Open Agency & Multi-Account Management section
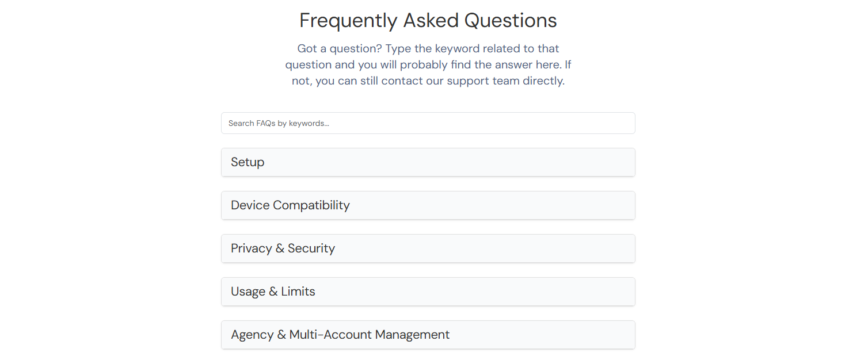 pos(428,335)
